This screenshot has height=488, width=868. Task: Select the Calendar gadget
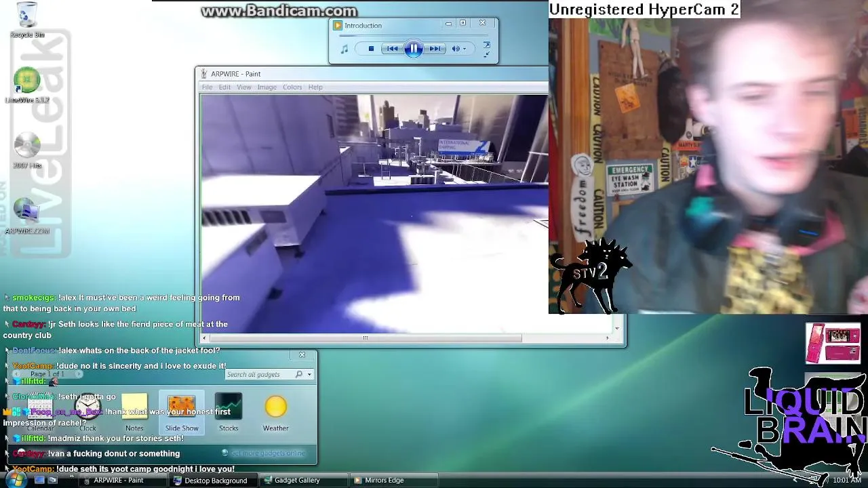pos(40,413)
